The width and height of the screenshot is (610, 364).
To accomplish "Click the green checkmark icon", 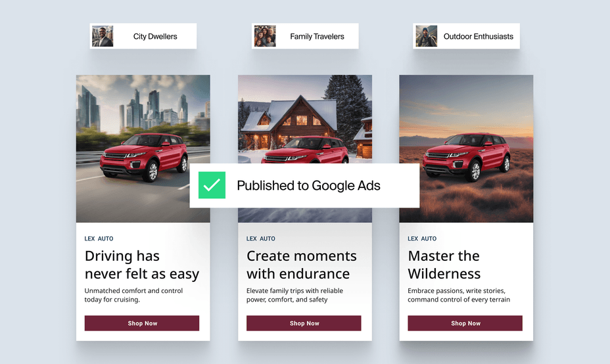I will tap(212, 185).
